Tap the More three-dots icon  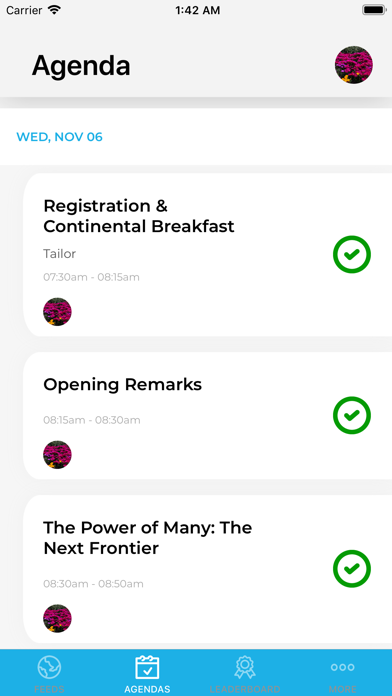[x=343, y=667]
